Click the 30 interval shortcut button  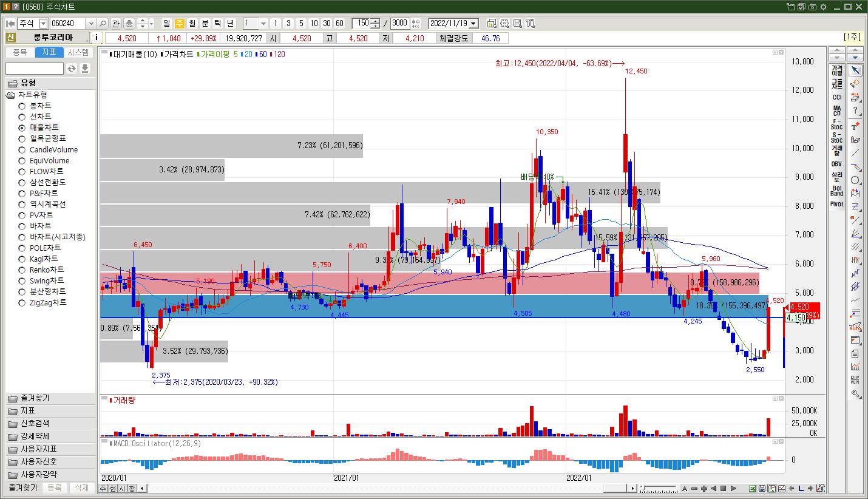point(327,23)
